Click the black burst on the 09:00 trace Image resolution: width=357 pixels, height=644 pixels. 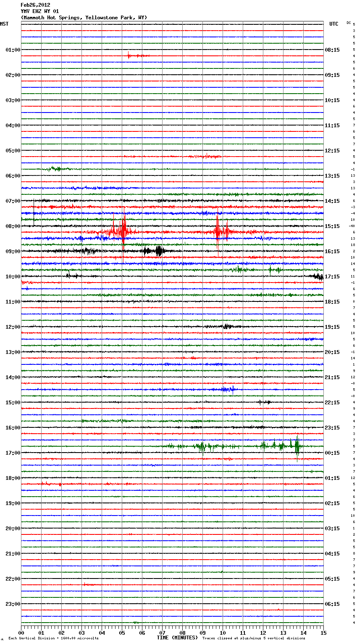(x=159, y=251)
